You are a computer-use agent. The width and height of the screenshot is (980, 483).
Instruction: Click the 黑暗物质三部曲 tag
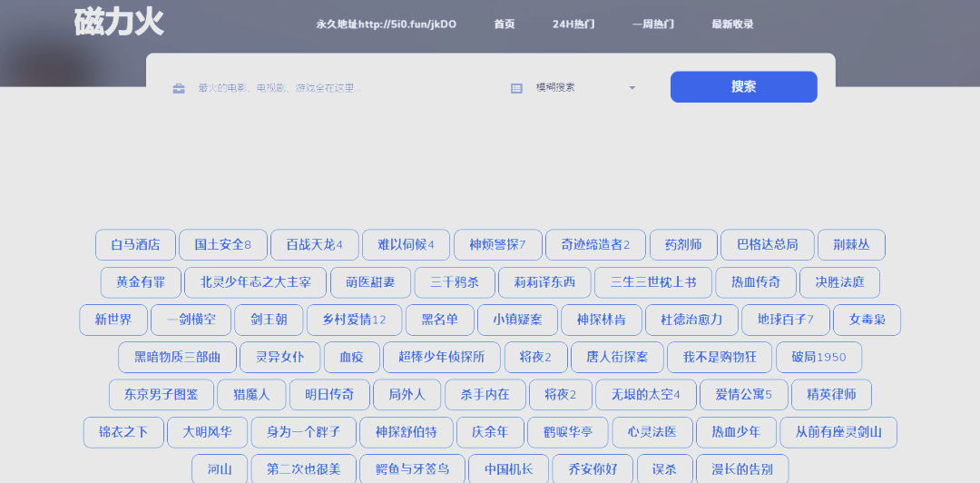tap(177, 358)
